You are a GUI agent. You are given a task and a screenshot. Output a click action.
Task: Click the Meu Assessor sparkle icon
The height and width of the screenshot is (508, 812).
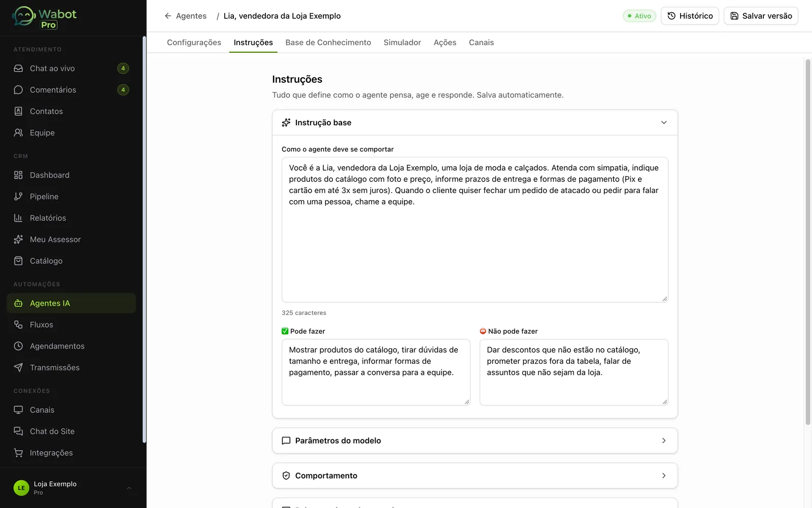(x=18, y=239)
